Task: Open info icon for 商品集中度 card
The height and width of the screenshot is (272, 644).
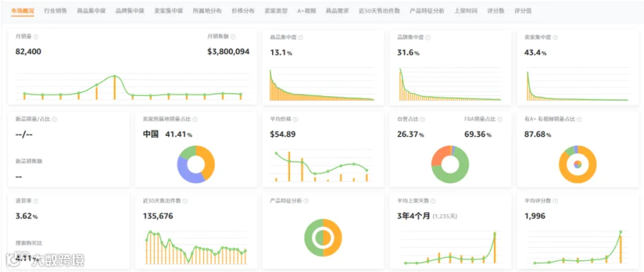Action: tap(301, 37)
